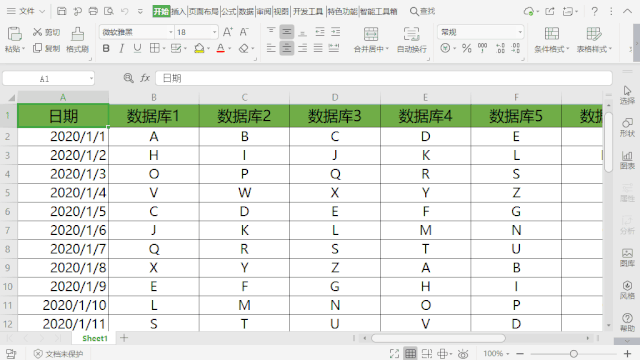
Task: Click the Print icon
Action: (x=93, y=11)
